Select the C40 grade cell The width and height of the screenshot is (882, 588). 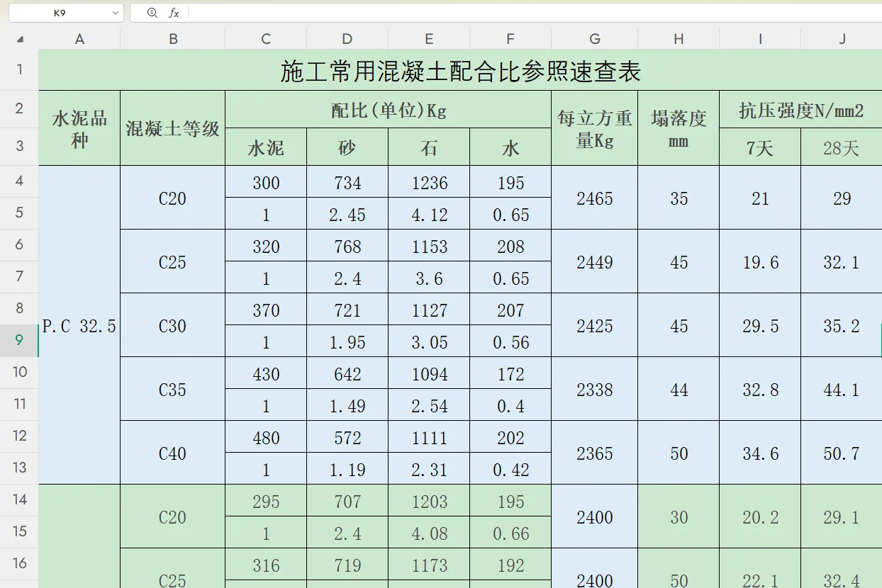point(172,452)
